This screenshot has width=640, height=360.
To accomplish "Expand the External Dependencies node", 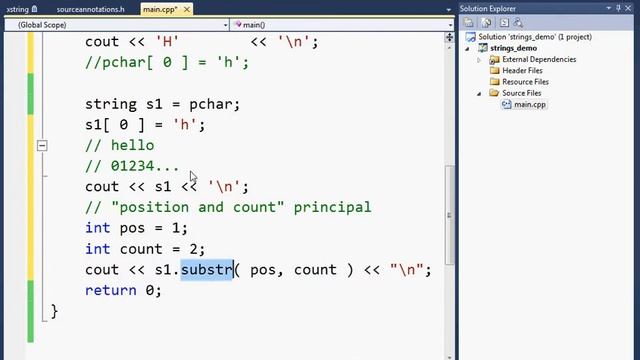I will pos(479,60).
